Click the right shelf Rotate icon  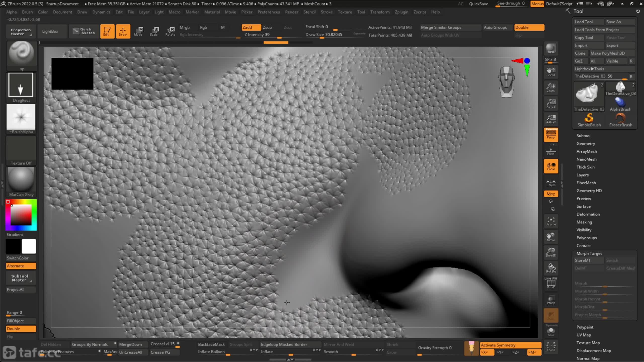point(551,268)
